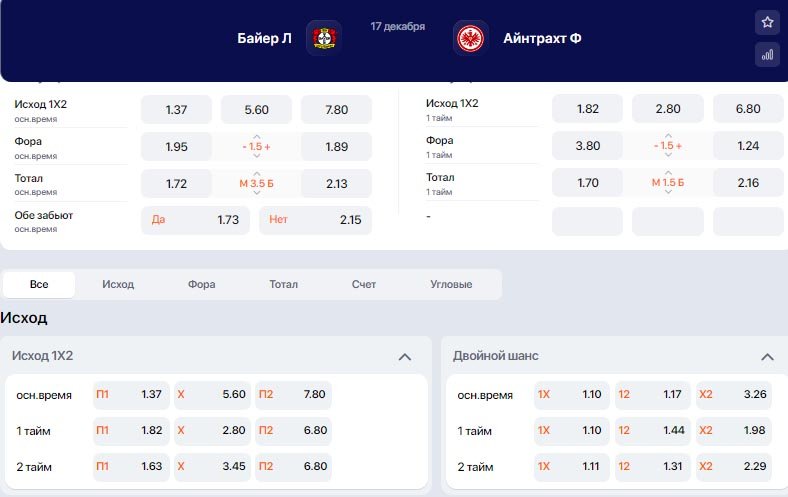
Task: Collapse the Исход 1X2 section
Action: coord(405,357)
